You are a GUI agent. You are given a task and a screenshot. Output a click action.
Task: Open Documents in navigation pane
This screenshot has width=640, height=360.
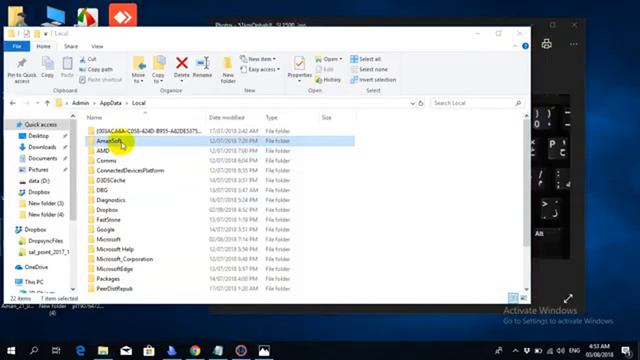(x=42, y=158)
